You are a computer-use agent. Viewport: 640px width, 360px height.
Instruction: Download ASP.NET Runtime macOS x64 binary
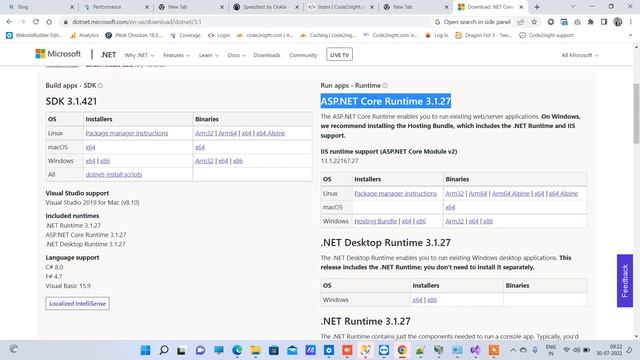click(450, 207)
